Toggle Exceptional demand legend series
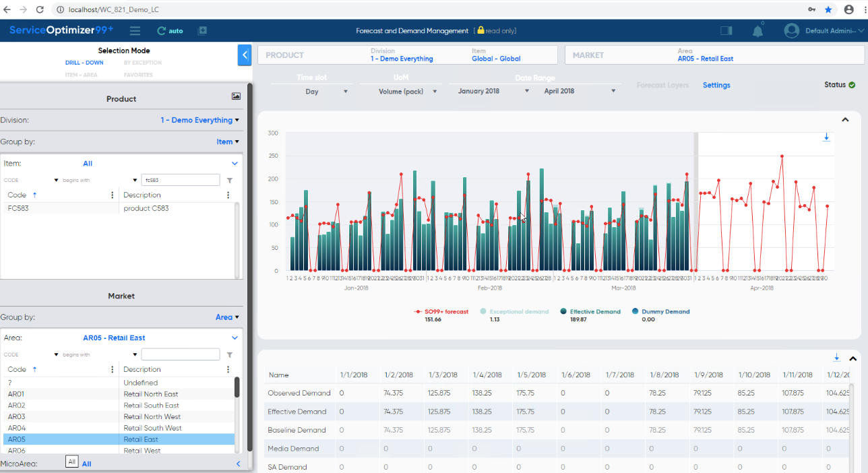Image resolution: width=868 pixels, height=473 pixels. click(514, 312)
